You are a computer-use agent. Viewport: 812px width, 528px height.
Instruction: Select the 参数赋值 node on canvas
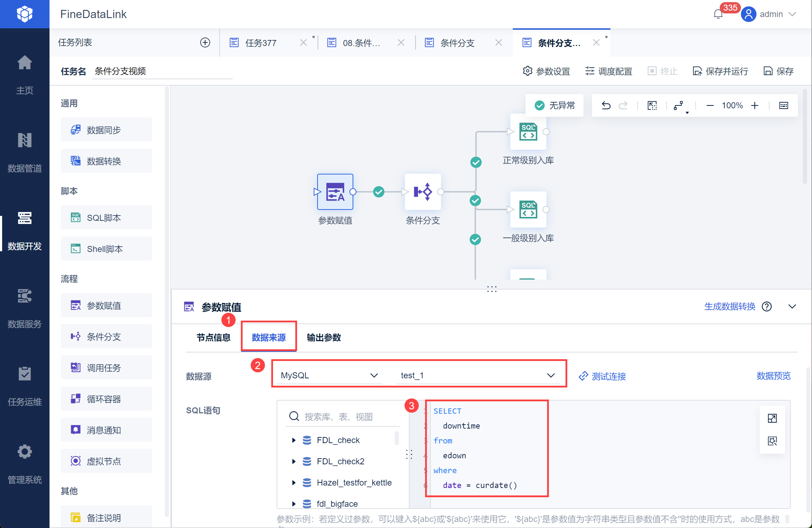pos(335,192)
